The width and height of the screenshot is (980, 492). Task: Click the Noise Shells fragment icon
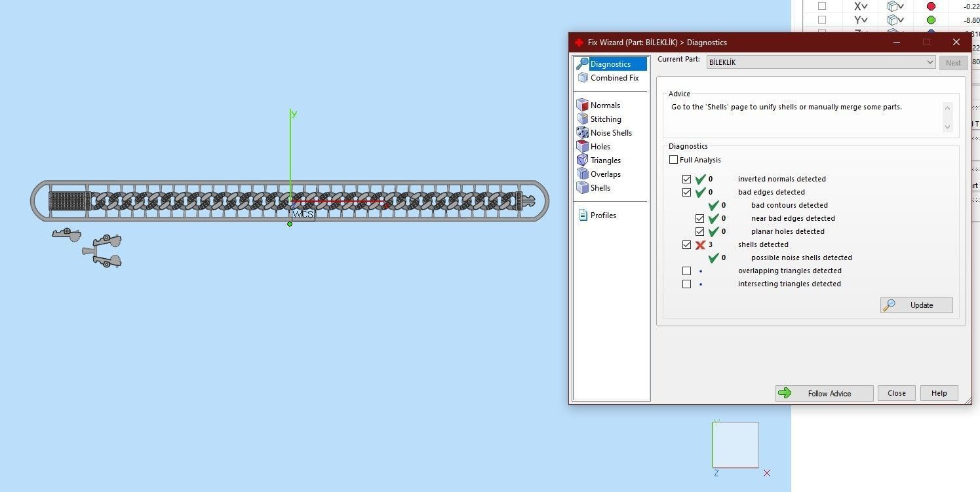point(582,132)
